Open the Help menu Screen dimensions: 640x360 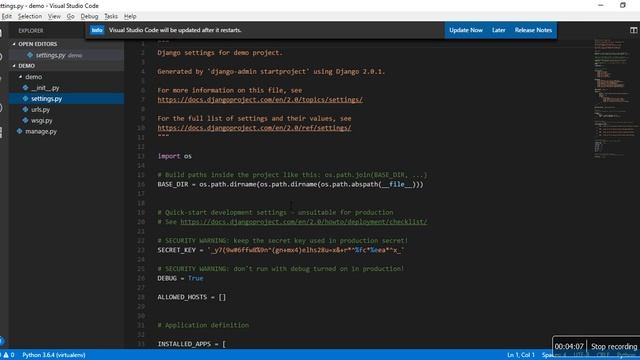pyautogui.click(x=130, y=16)
